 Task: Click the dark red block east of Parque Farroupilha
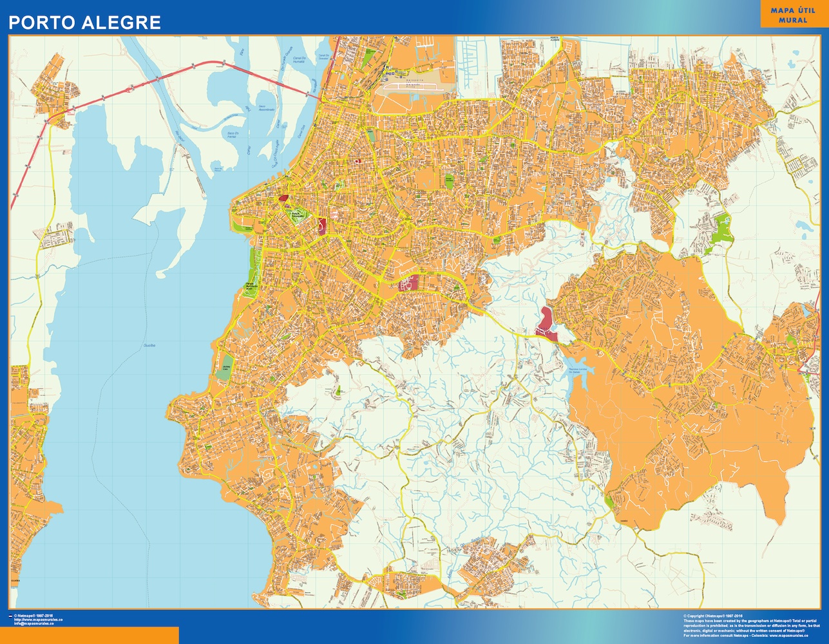[x=321, y=226]
